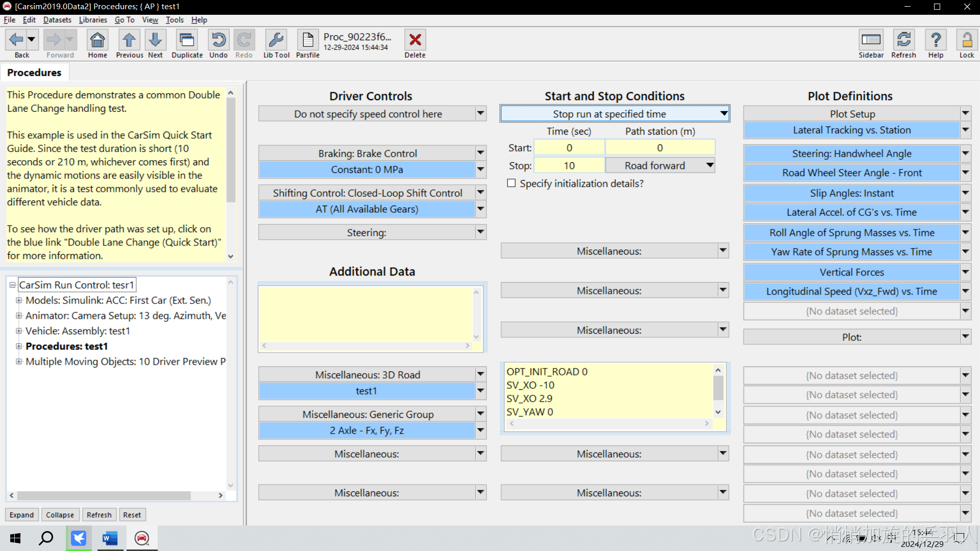980x551 pixels.
Task: Toggle the Sidebar icon
Action: coord(871,40)
